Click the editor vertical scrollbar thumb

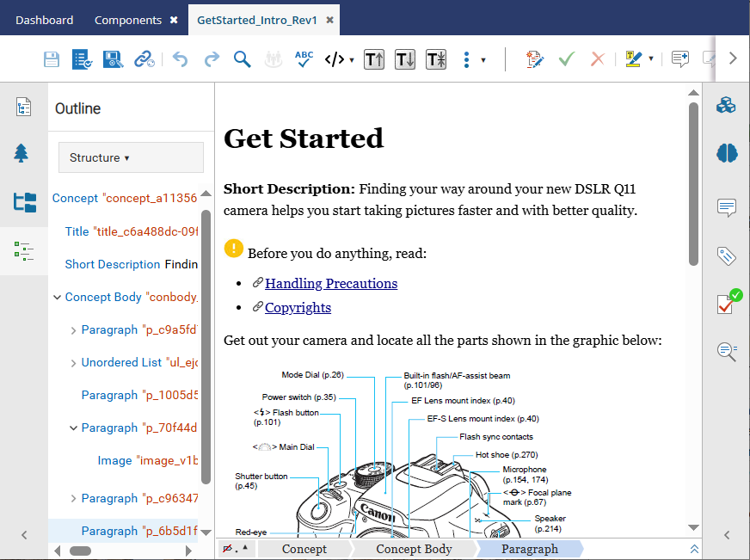point(693,183)
